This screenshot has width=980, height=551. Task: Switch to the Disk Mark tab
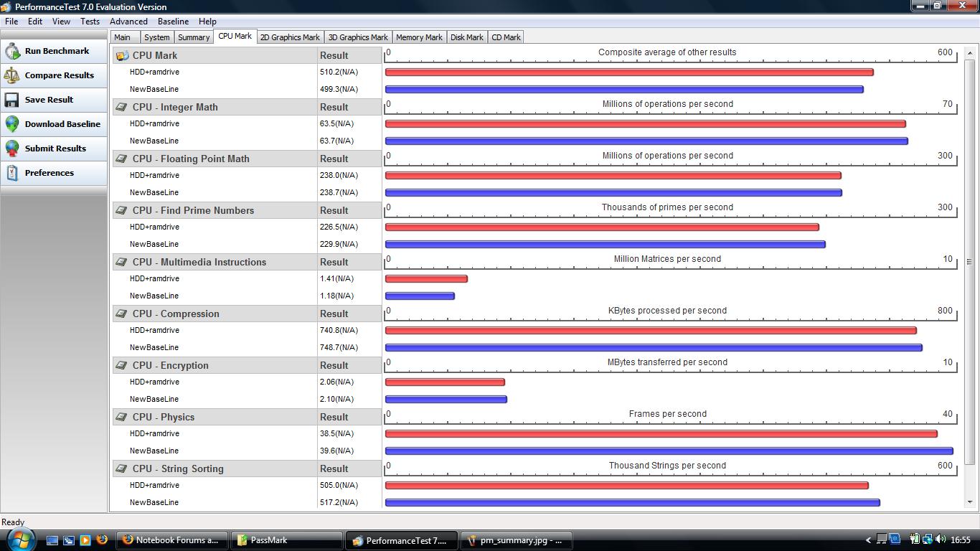tap(467, 37)
